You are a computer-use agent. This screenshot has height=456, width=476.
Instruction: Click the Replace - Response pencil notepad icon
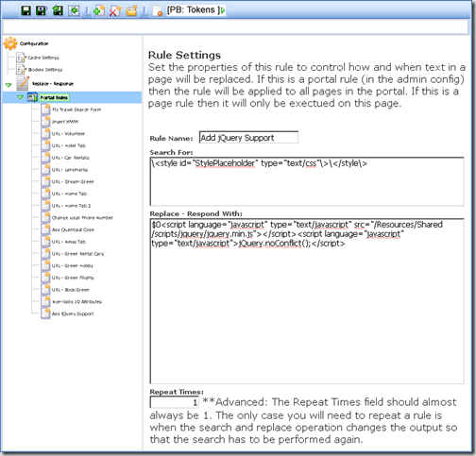click(x=23, y=83)
